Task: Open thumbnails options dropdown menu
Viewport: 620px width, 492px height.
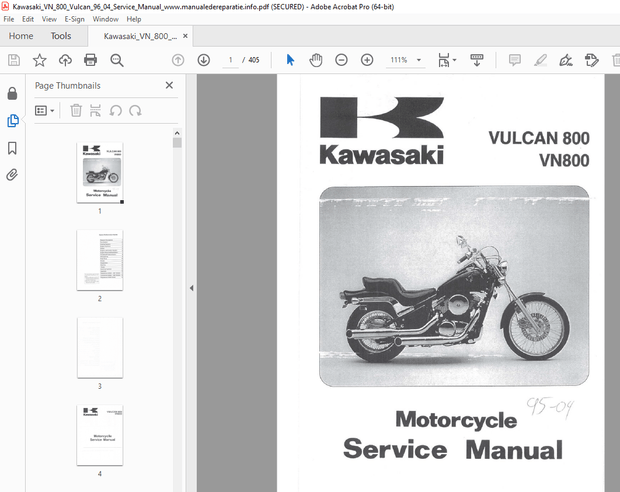Action: (x=44, y=110)
